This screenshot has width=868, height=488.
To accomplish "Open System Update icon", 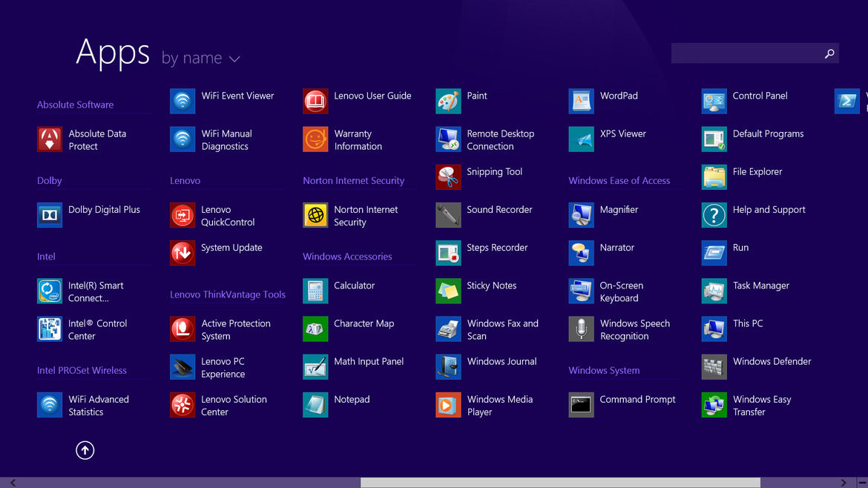I will [182, 254].
